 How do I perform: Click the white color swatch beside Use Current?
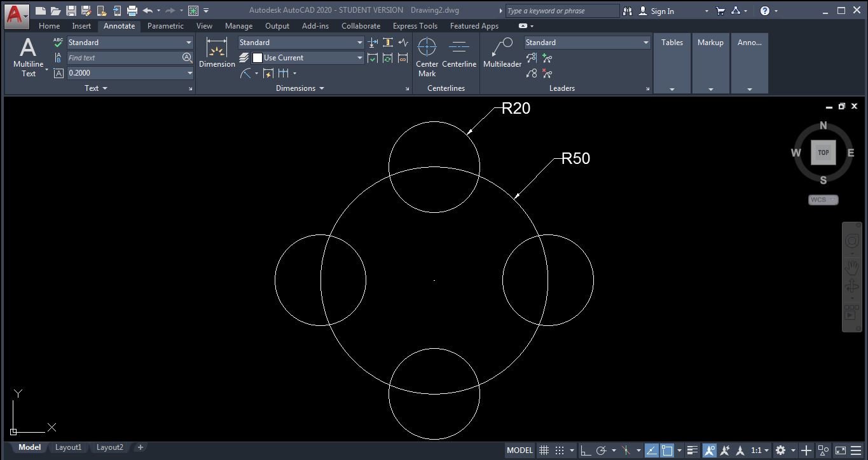[258, 57]
